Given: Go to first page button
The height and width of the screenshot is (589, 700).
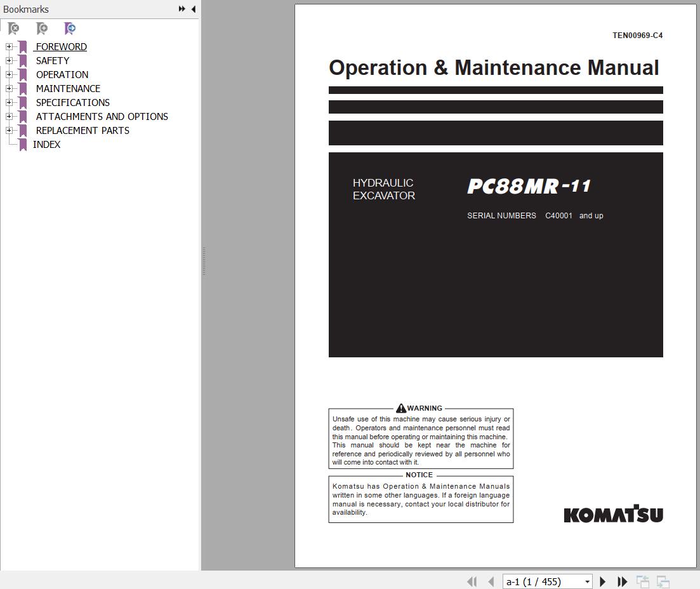Looking at the screenshot, I should click(x=472, y=581).
